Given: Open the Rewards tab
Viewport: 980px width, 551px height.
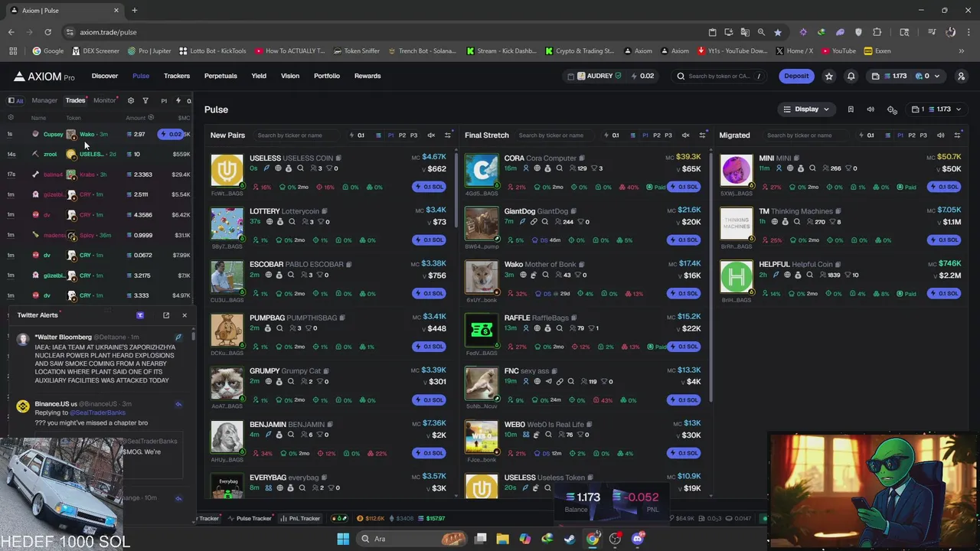Looking at the screenshot, I should point(367,76).
